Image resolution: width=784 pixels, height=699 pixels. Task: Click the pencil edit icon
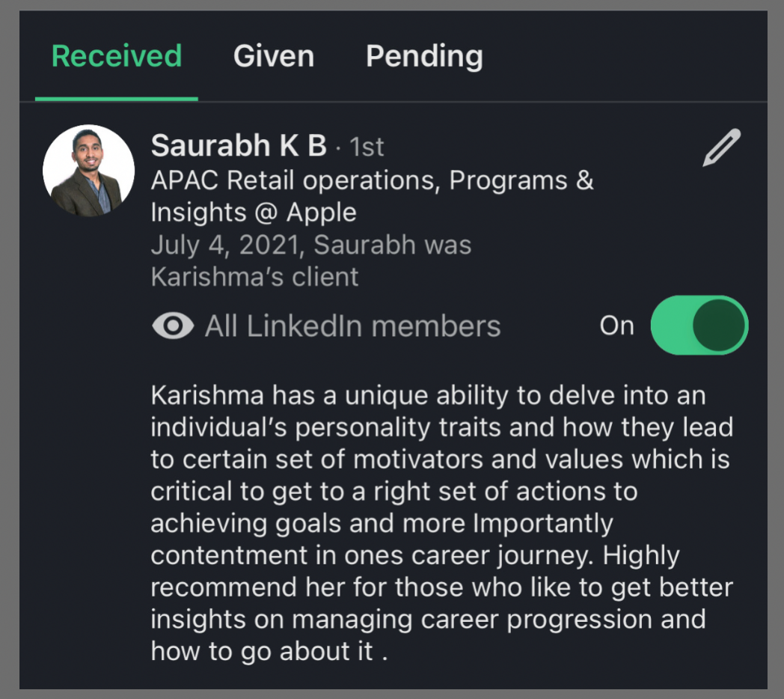[x=722, y=147]
